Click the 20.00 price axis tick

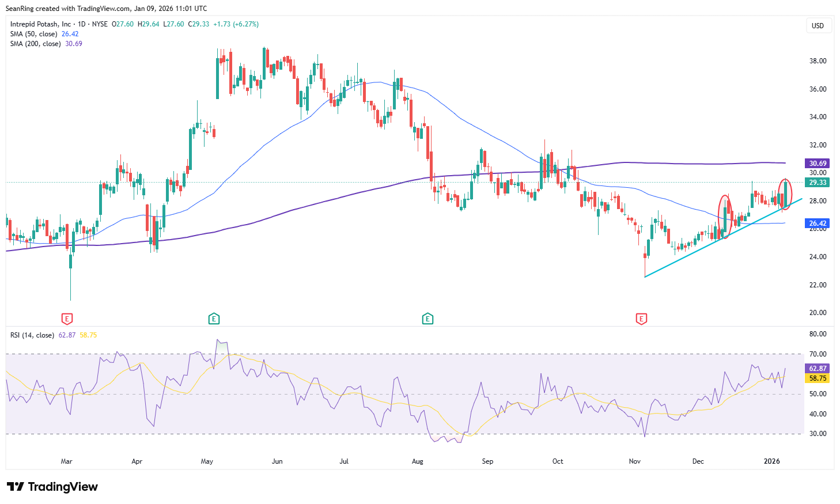[x=818, y=313]
